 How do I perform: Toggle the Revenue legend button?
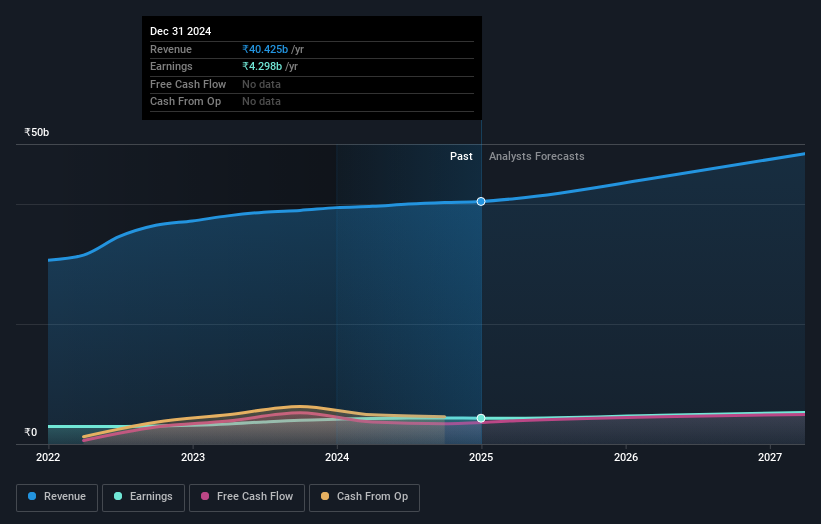[57, 497]
